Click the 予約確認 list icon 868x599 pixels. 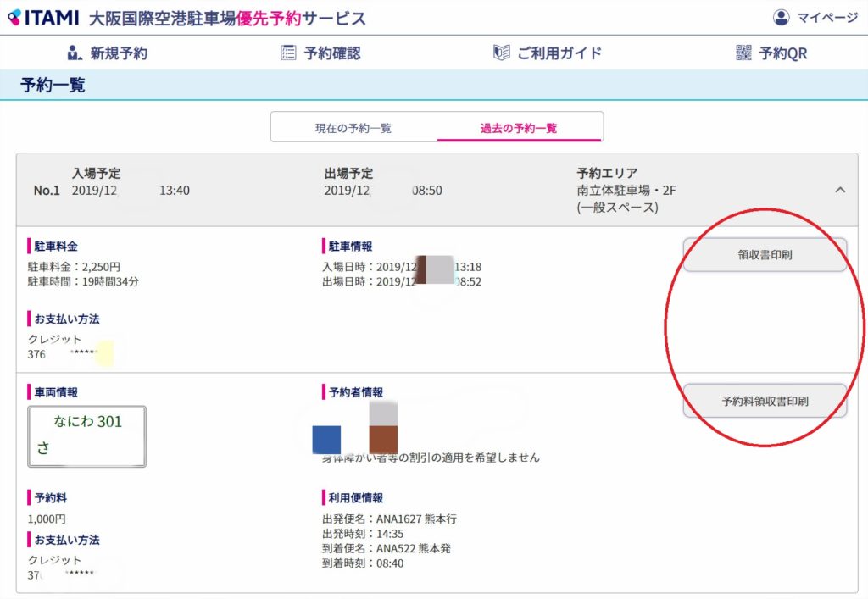[x=288, y=53]
